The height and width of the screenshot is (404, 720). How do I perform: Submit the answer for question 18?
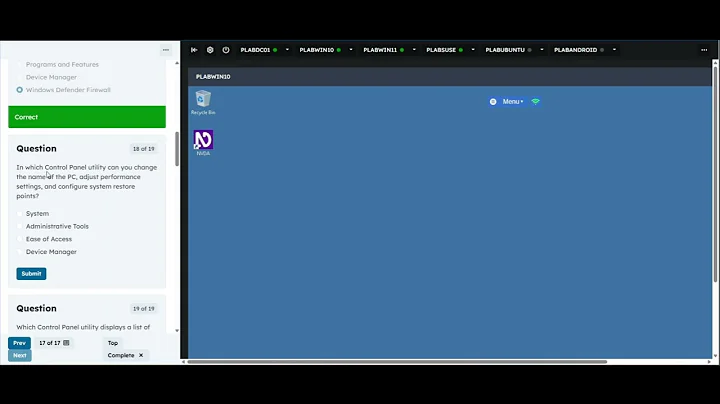click(x=31, y=274)
